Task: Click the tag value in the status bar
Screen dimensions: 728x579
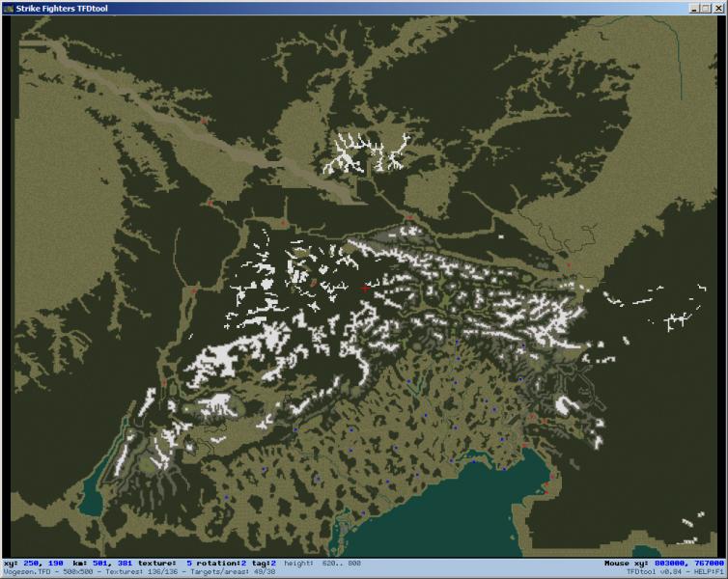Action: [x=273, y=564]
